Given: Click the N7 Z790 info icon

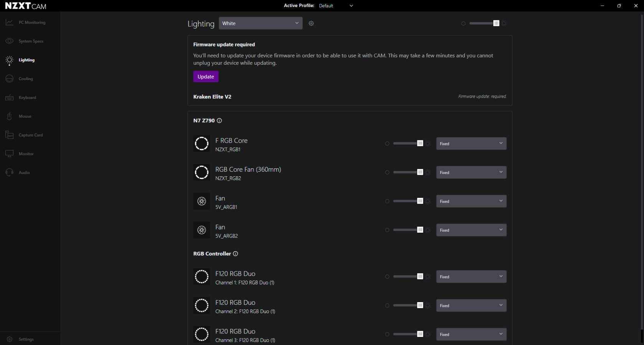Looking at the screenshot, I should (x=219, y=120).
